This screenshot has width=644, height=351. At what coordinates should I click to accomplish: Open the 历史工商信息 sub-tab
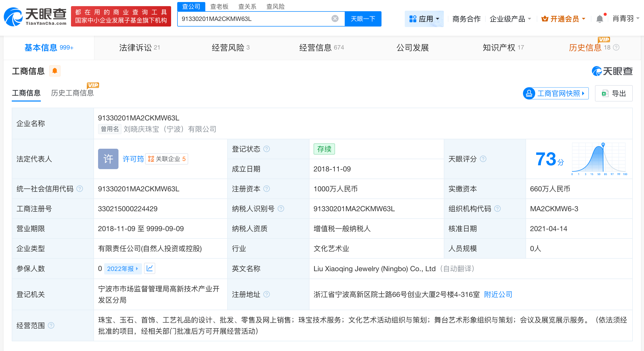tap(72, 93)
